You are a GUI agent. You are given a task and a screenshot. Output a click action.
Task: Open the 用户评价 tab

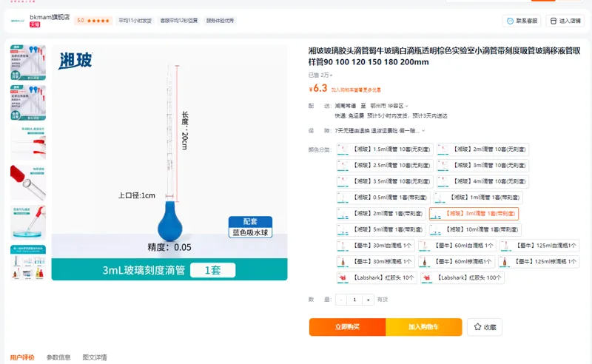tap(22, 357)
